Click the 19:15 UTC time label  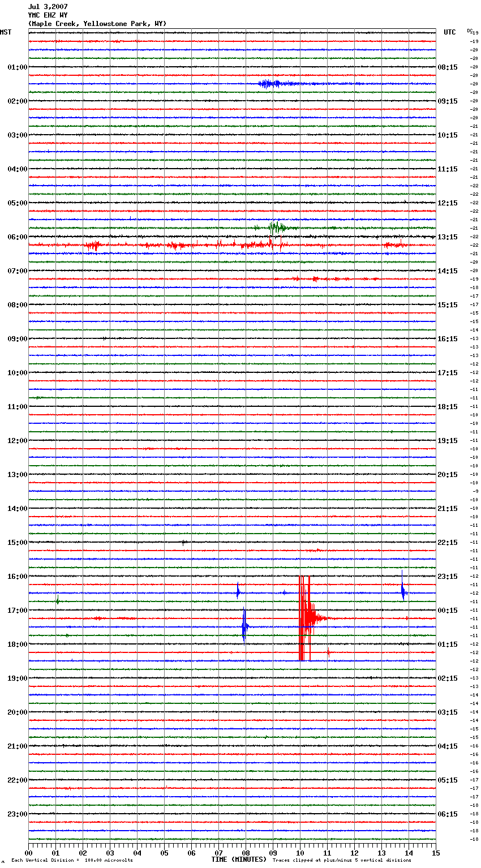[448, 441]
